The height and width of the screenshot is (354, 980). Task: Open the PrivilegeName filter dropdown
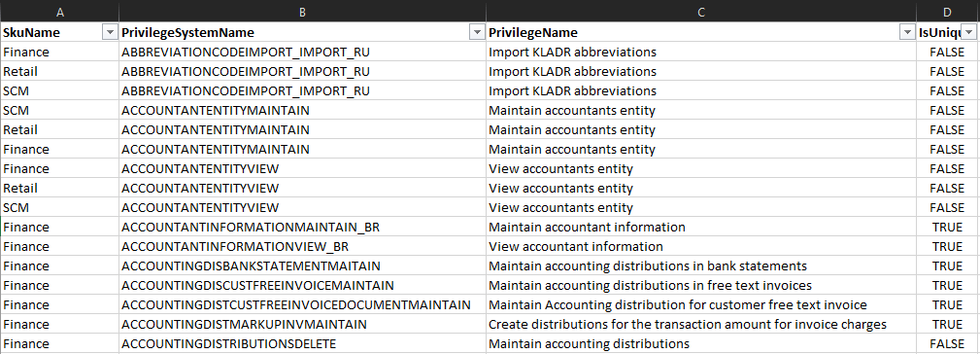906,33
